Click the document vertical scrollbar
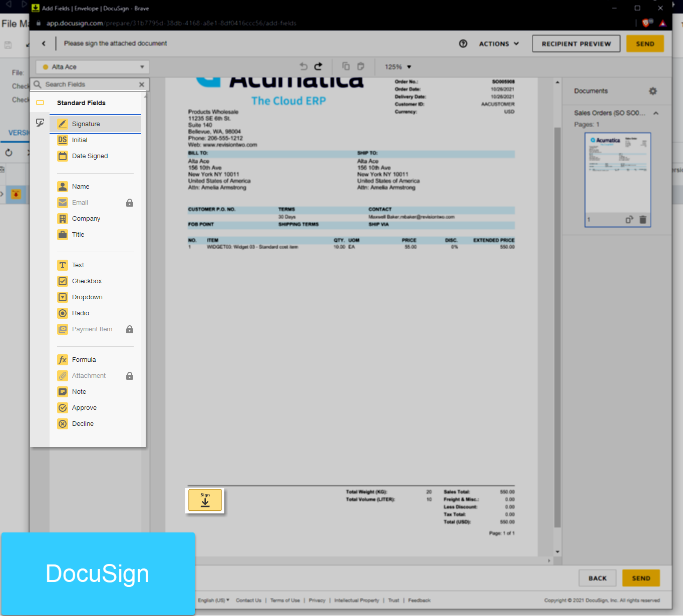 tap(557, 328)
